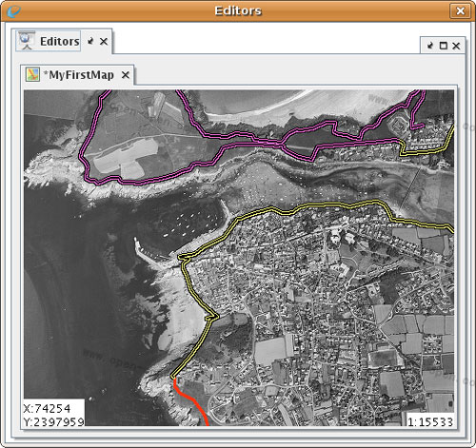Click the map icon on the MyFirstMap tab
The width and height of the screenshot is (476, 448).
(x=32, y=75)
